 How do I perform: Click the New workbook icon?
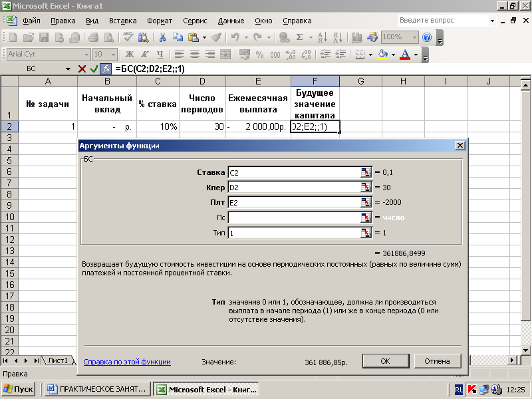13,37
